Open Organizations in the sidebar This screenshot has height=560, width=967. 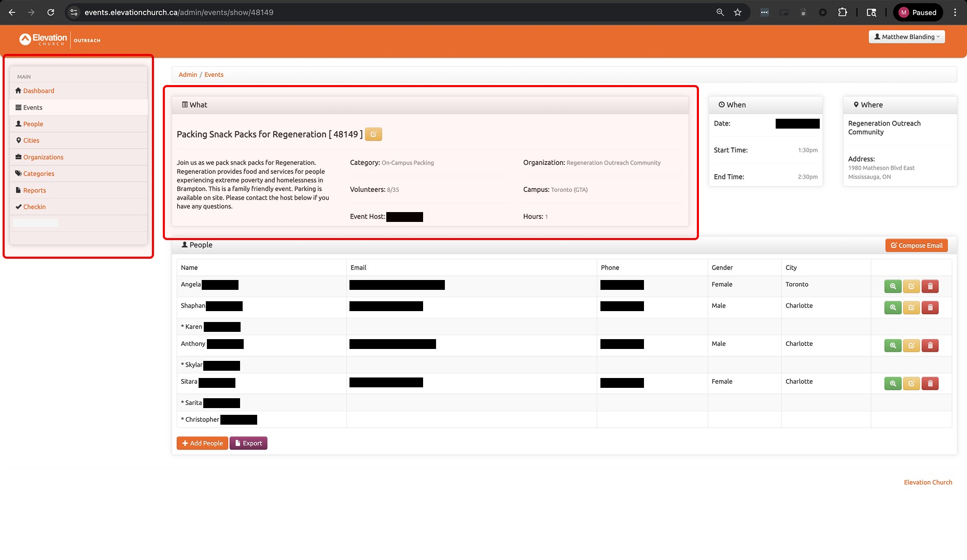(x=43, y=157)
